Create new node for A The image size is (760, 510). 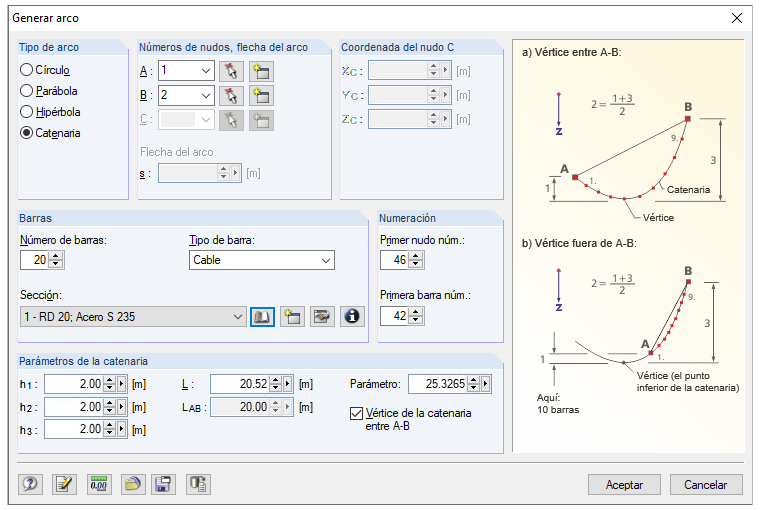tap(261, 71)
